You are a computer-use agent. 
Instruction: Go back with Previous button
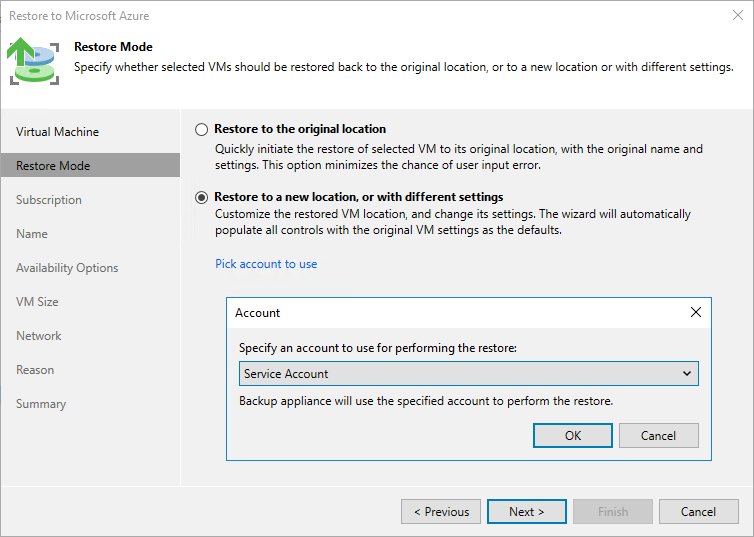(x=441, y=512)
